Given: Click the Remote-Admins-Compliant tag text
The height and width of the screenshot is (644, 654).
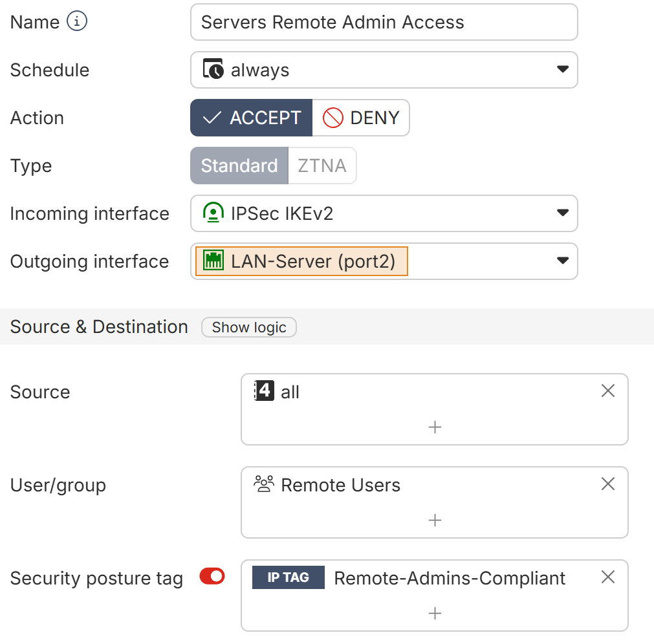Looking at the screenshot, I should click(x=450, y=578).
